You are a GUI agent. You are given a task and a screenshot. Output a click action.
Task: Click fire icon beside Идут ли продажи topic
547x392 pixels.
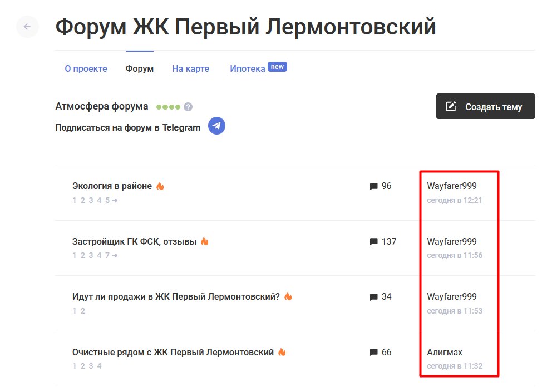coord(288,296)
